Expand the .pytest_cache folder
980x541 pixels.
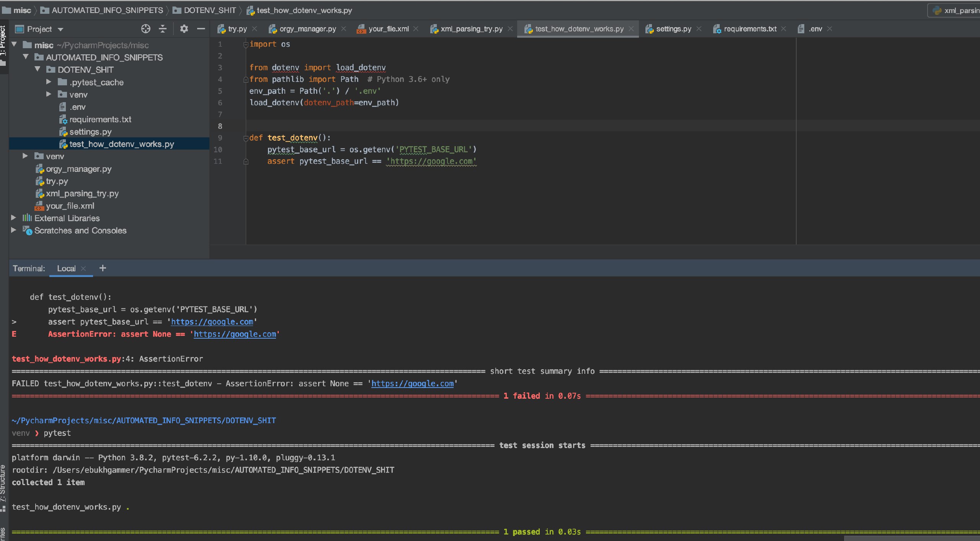click(49, 81)
